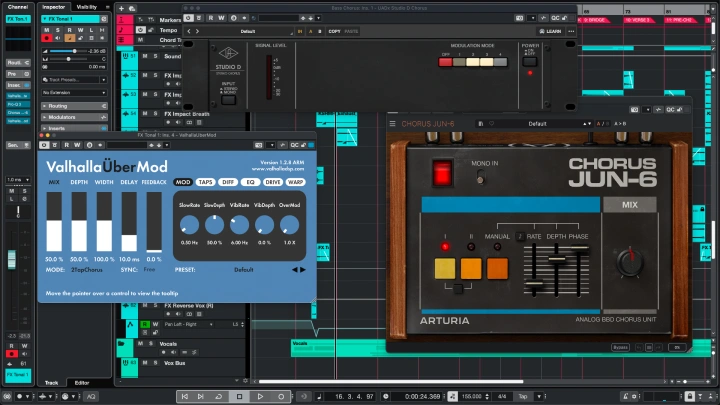Open the Chorus JUN-6 preset library icon

coord(481,124)
